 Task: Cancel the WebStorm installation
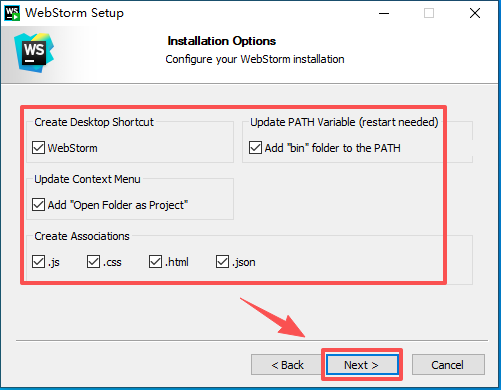[x=448, y=365]
